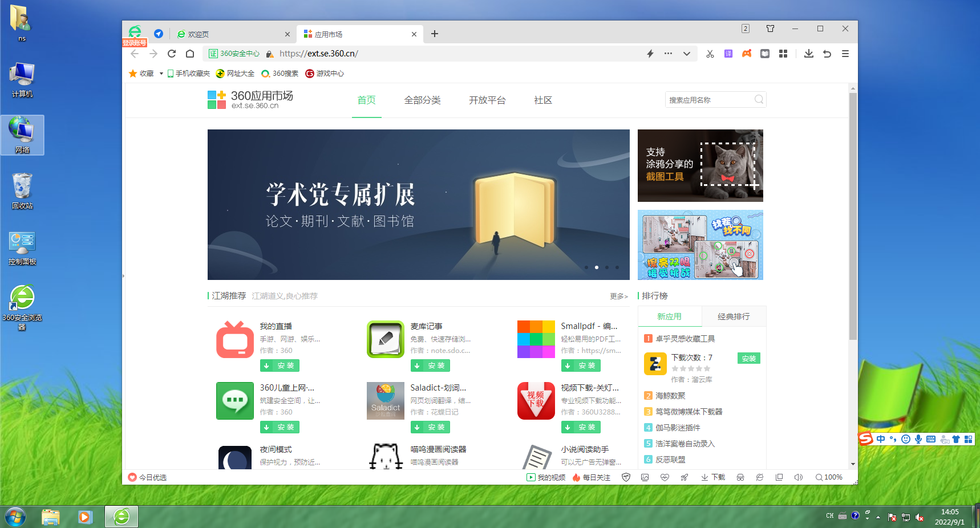The height and width of the screenshot is (528, 980).
Task: Click 更多> link in 江湖推荐
Action: pyautogui.click(x=619, y=296)
